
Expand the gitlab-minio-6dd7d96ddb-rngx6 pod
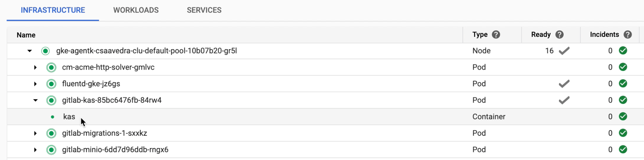[35, 150]
